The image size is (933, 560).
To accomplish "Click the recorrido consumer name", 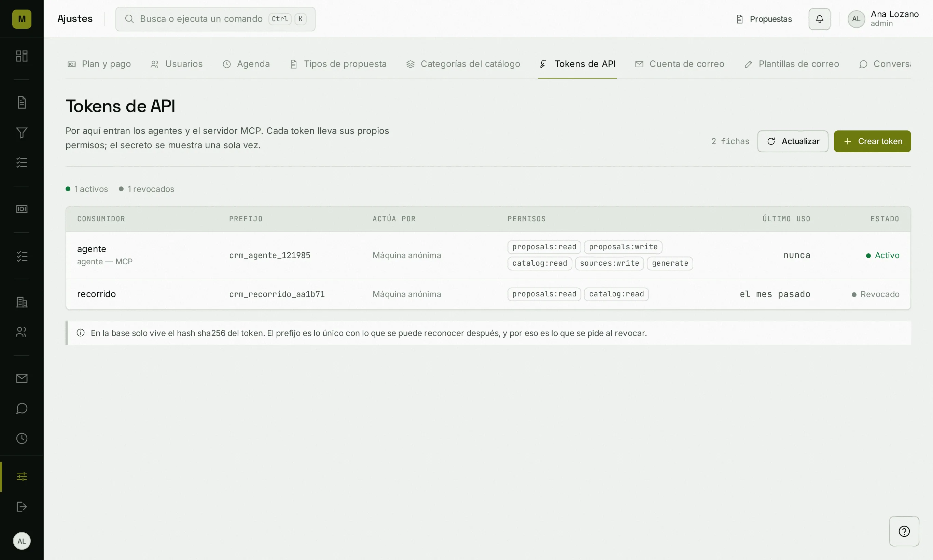I will [x=96, y=294].
